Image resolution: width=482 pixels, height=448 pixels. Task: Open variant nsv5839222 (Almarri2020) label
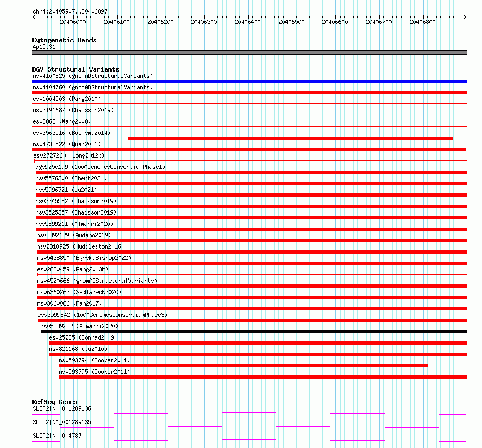tap(79, 326)
